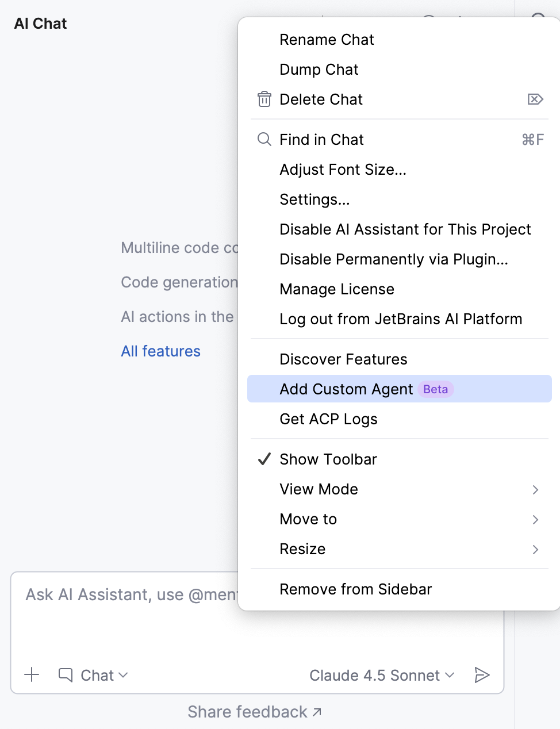This screenshot has width=560, height=729.
Task: Click the magnifier icon next to Find in Chat
Action: click(x=264, y=139)
